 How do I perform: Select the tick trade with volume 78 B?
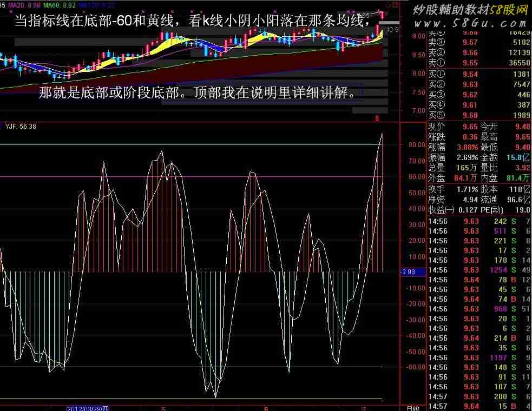click(x=479, y=280)
